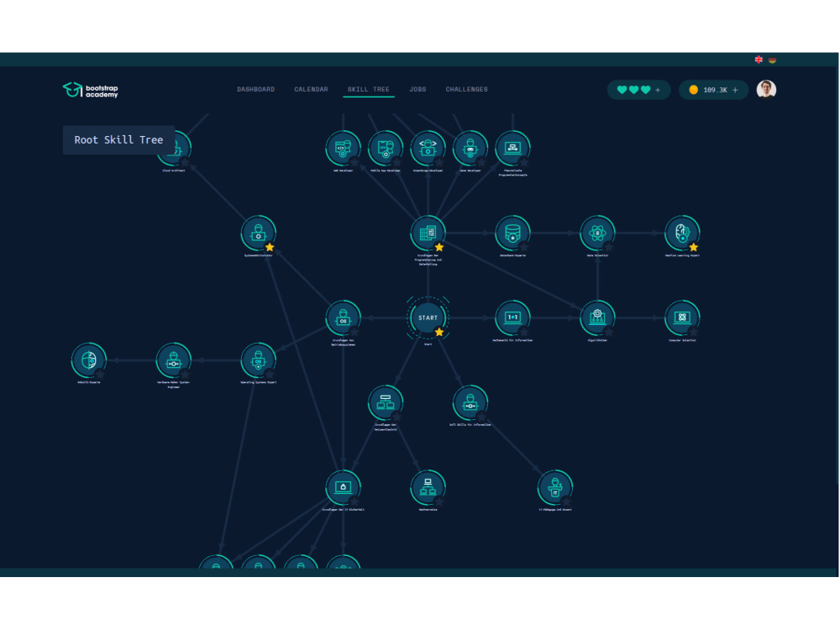Go to the Dashboard tab

[255, 90]
